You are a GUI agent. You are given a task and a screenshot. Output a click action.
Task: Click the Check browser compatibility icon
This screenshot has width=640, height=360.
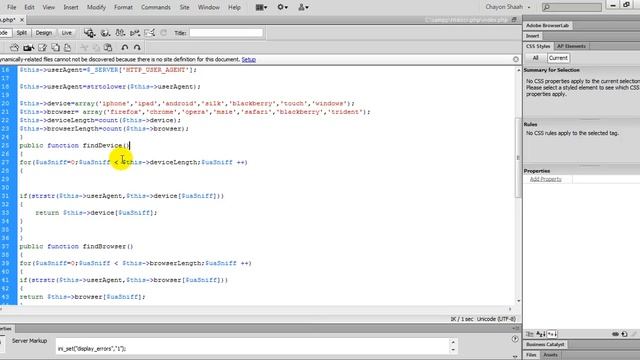pos(149,33)
